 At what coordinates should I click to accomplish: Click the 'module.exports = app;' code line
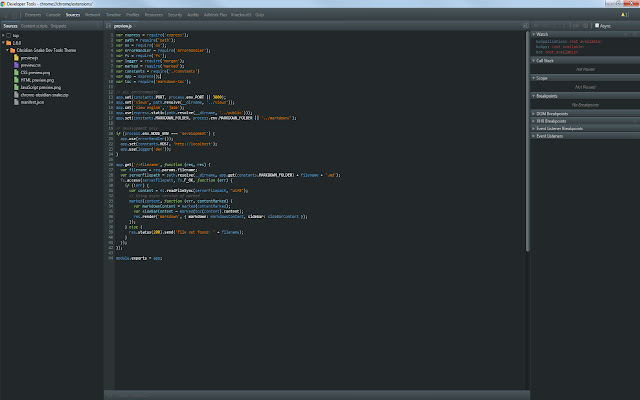click(139, 258)
